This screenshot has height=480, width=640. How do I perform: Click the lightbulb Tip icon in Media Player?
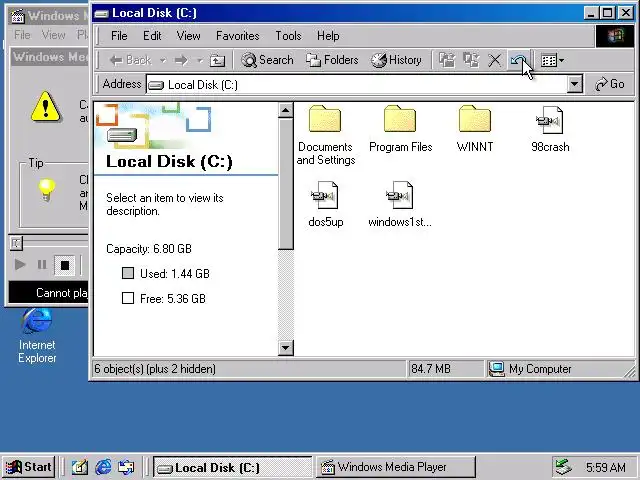[46, 189]
